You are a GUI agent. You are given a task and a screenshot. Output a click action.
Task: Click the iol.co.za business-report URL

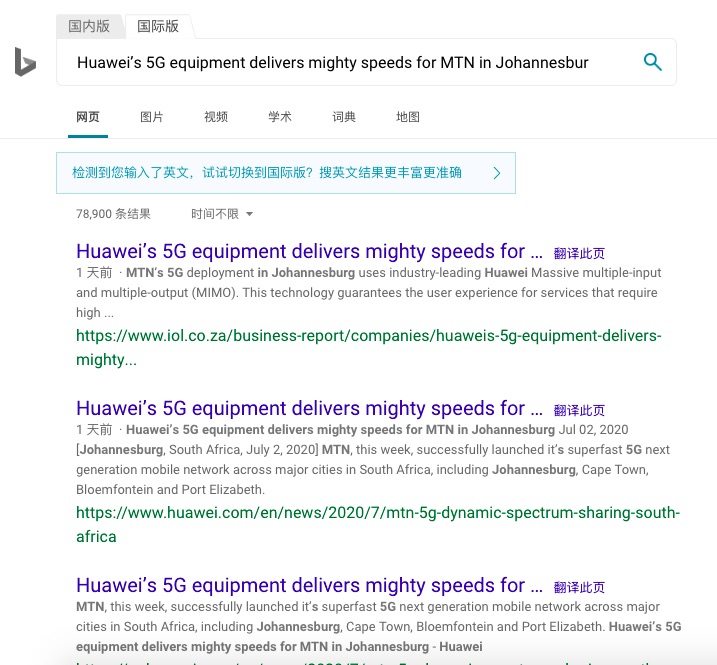(369, 348)
